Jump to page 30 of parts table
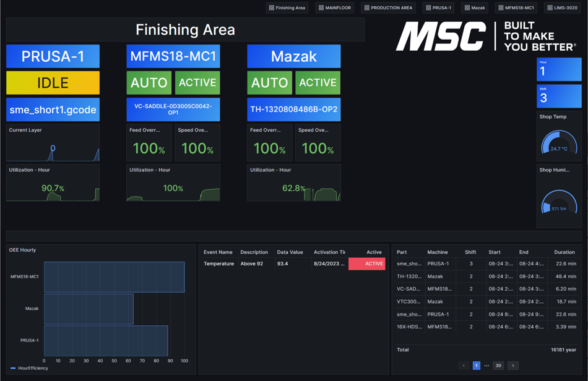 point(498,366)
